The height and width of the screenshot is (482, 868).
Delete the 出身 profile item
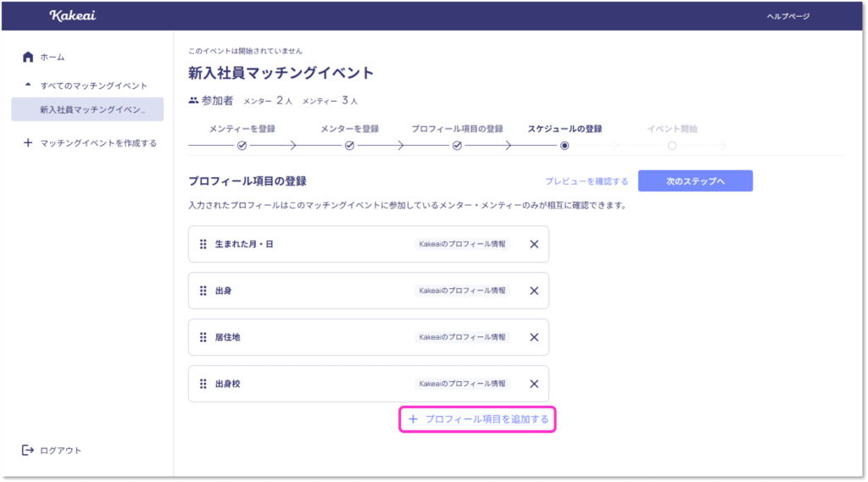tap(534, 291)
